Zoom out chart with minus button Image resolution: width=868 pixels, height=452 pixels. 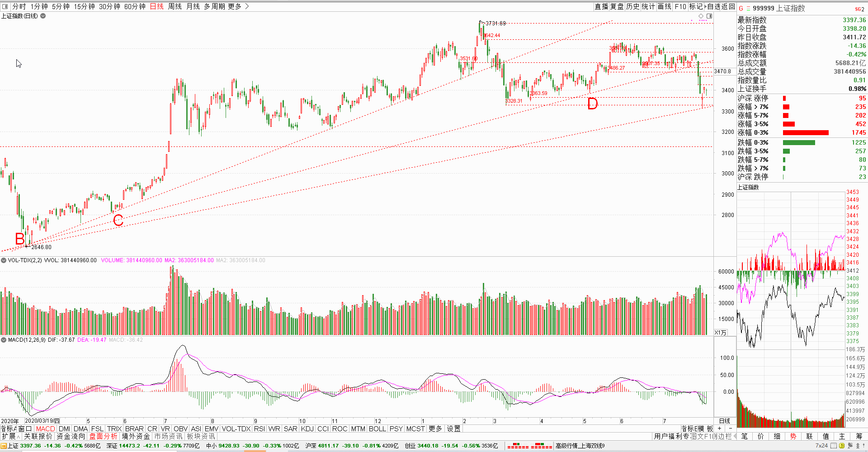coord(730,428)
